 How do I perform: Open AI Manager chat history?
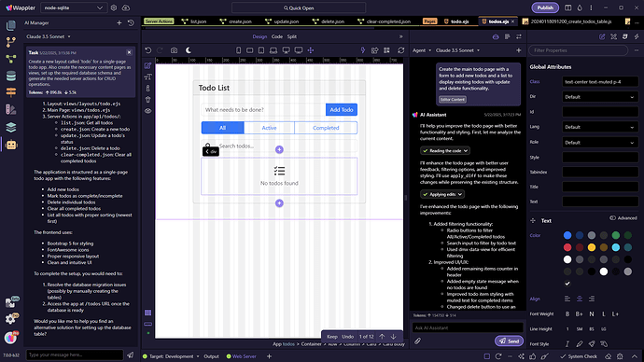click(x=131, y=23)
